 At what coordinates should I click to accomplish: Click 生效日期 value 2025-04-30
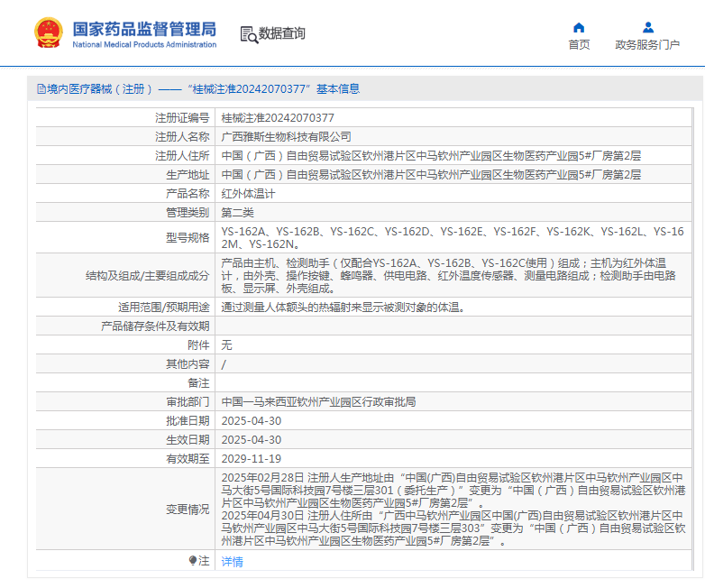(x=252, y=439)
